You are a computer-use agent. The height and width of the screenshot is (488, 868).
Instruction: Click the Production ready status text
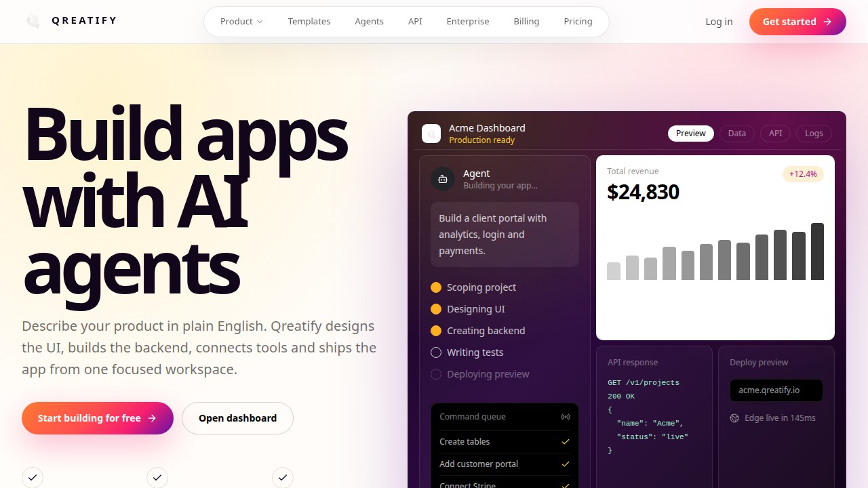(x=481, y=140)
